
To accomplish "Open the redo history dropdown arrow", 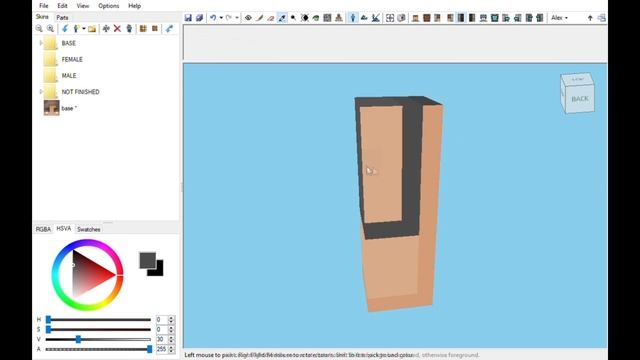I will pyautogui.click(x=237, y=18).
